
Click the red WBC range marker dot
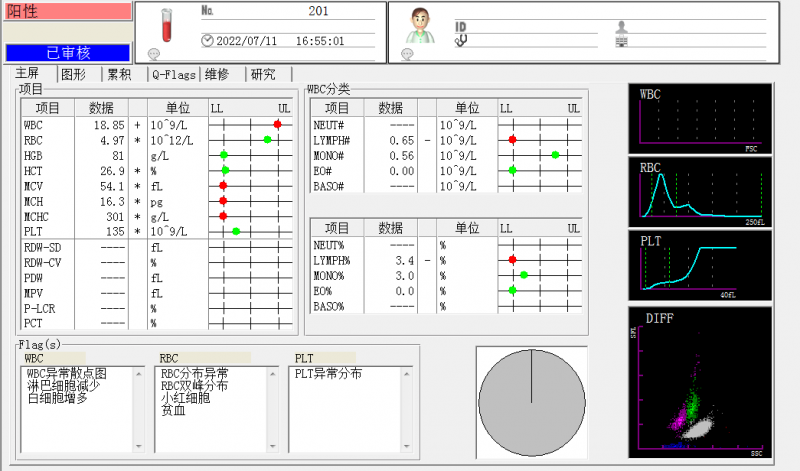pos(277,125)
